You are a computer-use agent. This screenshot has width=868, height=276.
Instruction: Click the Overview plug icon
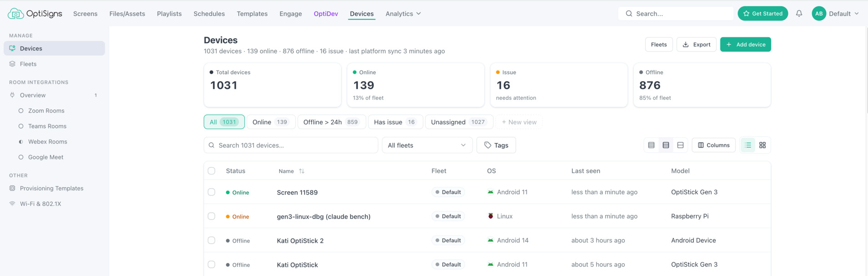point(12,95)
